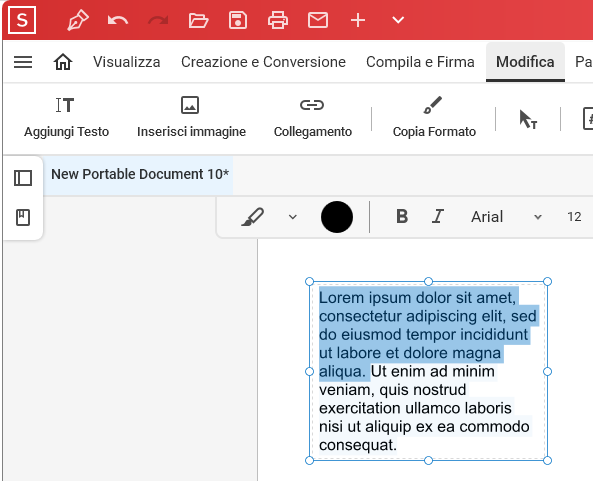Print the document
The image size is (593, 481).
click(278, 20)
